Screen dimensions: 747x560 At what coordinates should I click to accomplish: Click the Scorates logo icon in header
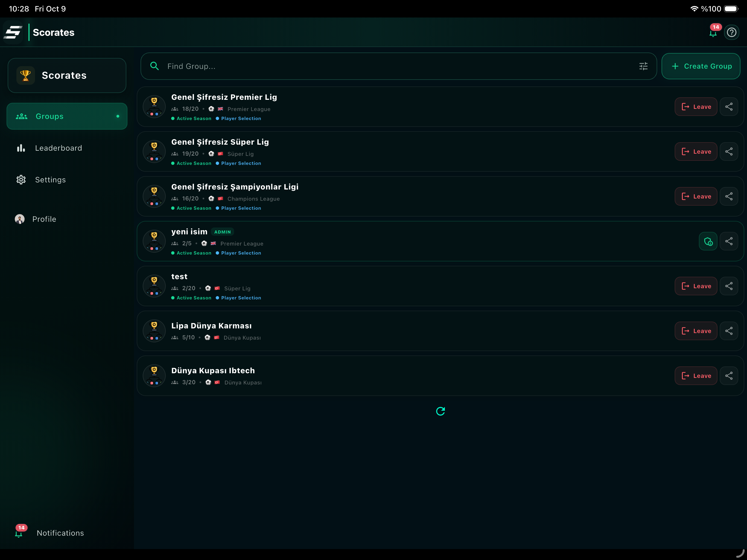[13, 33]
